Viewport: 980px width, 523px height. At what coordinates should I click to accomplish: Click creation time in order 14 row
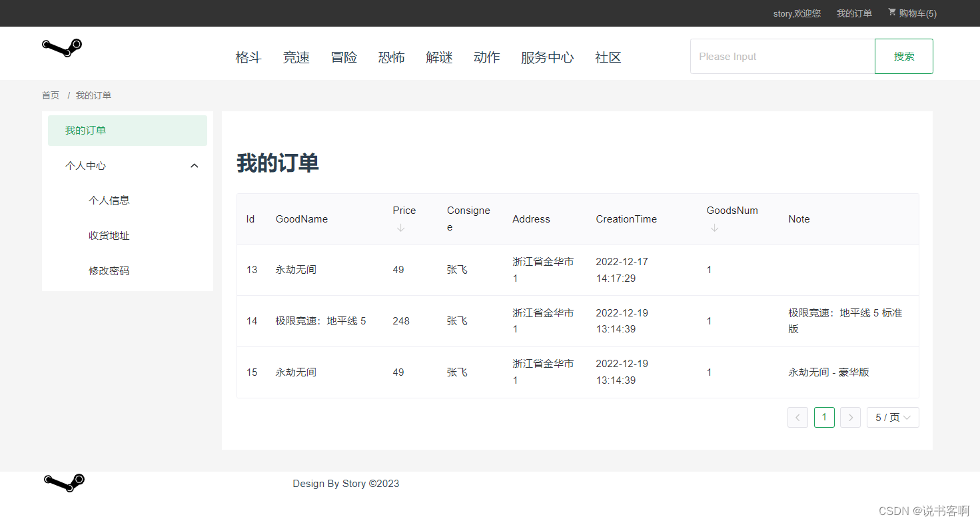click(x=622, y=321)
